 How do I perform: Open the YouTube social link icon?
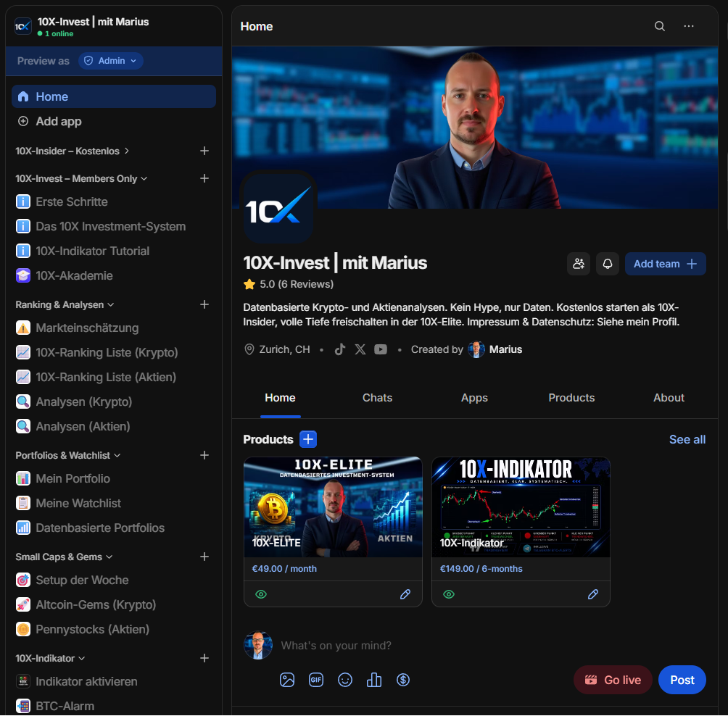coord(381,349)
